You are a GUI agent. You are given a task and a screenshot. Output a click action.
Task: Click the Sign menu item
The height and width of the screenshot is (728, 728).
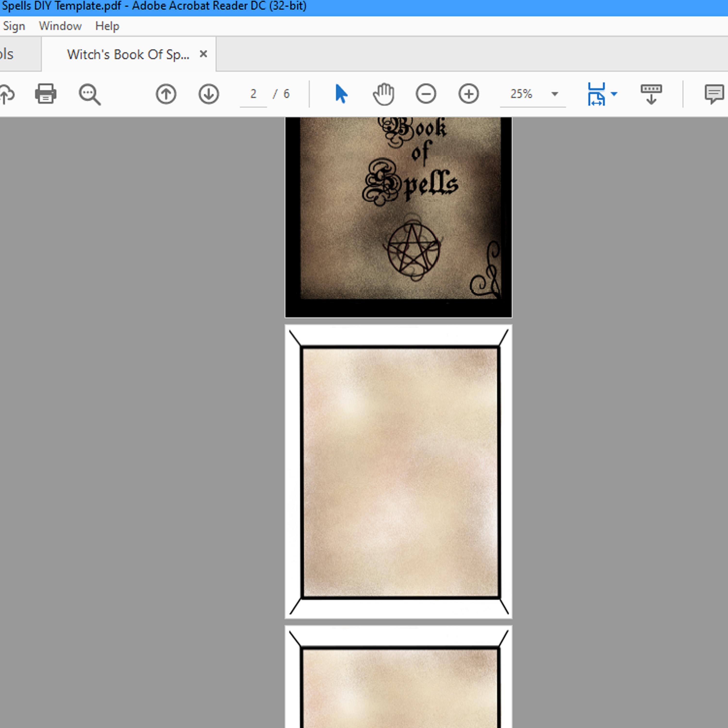tap(14, 26)
